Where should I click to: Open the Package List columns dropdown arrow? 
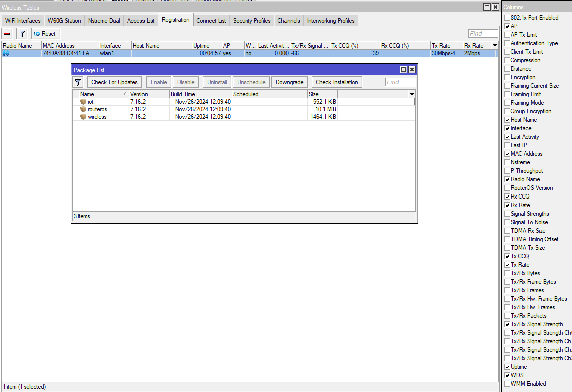click(412, 94)
